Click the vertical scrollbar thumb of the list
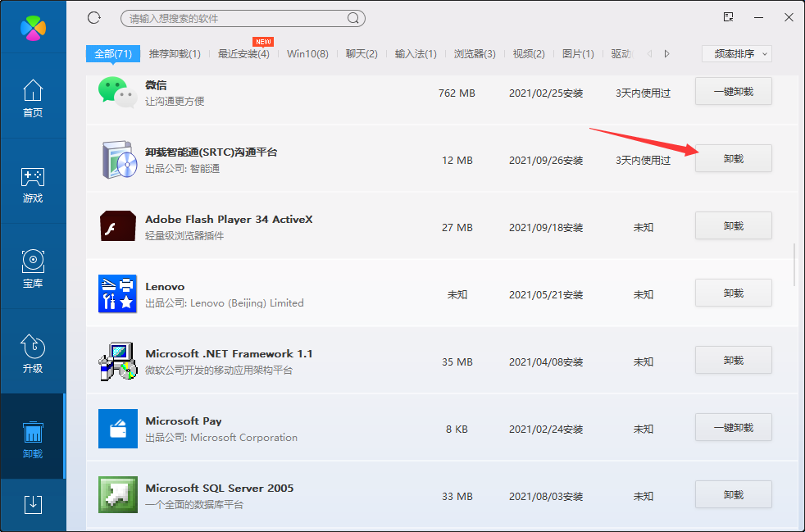This screenshot has width=805, height=532. (794, 265)
